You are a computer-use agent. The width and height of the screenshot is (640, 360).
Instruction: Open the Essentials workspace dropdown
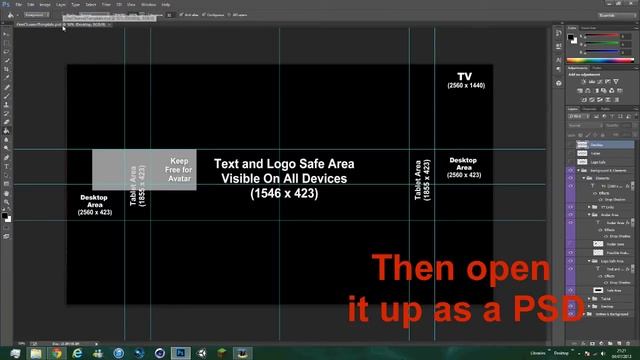[617, 15]
